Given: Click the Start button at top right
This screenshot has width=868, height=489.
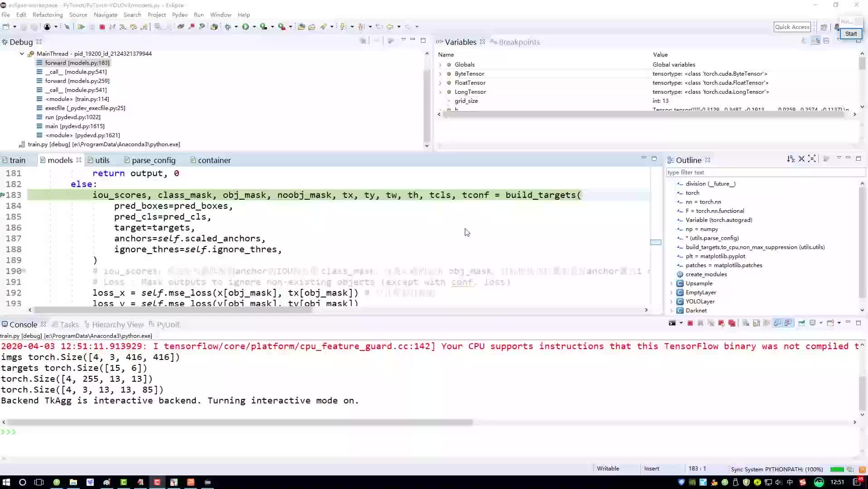Looking at the screenshot, I should (x=851, y=34).
